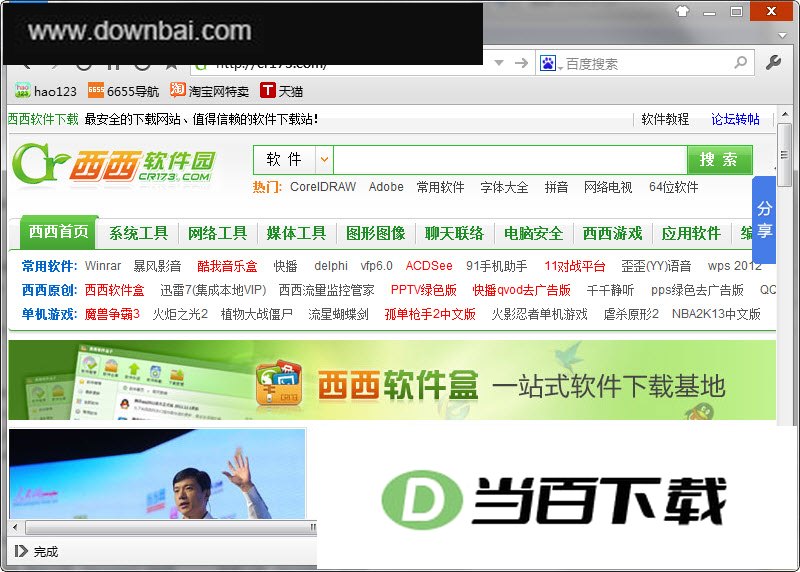Click the green 搜索 button
800x572 pixels.
719,160
